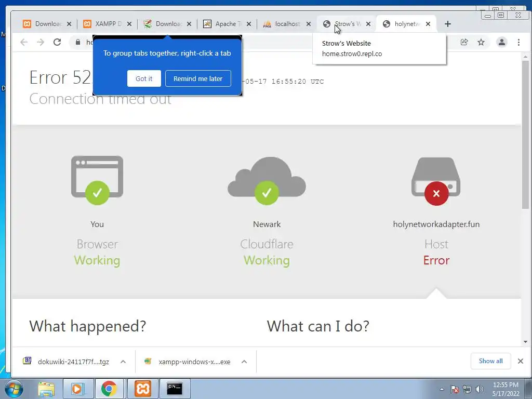Reload the current page
This screenshot has width=532, height=399.
point(57,42)
